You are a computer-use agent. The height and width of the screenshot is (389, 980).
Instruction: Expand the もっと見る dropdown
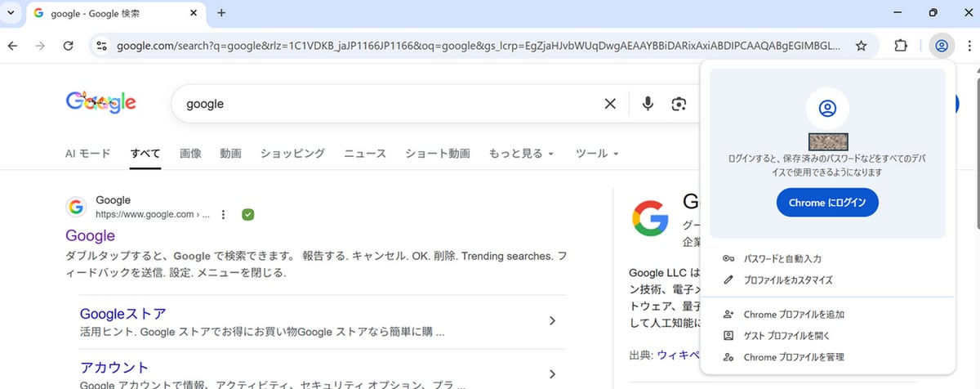521,154
